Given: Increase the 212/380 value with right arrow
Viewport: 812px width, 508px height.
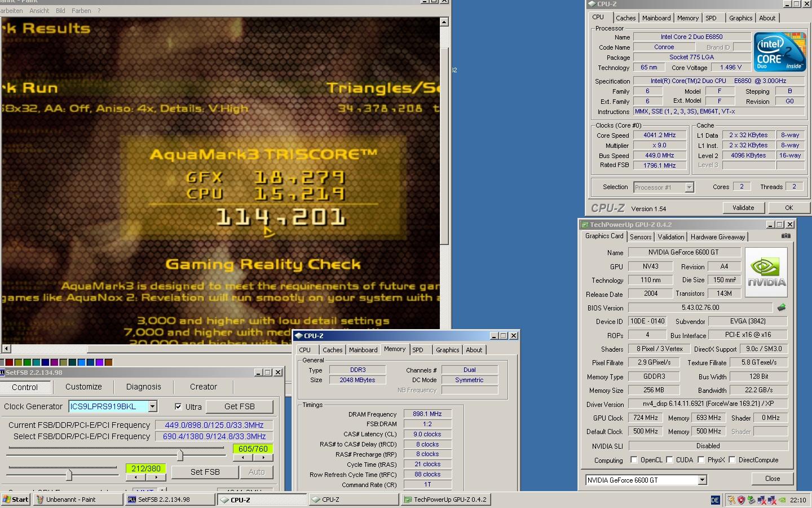Looking at the screenshot, I should [156, 478].
